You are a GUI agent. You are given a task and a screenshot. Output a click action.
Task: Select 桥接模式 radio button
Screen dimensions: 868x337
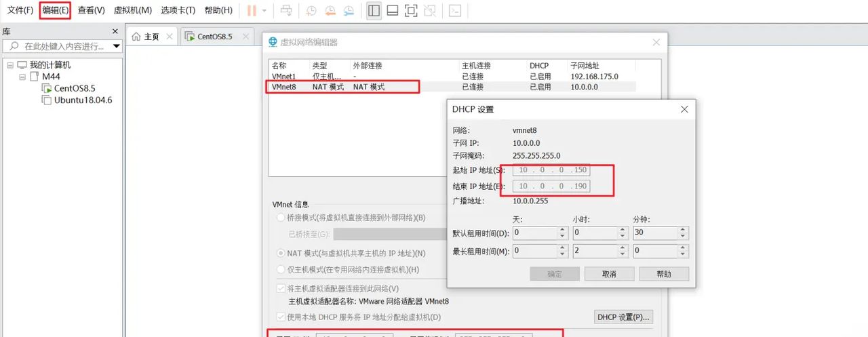click(281, 218)
